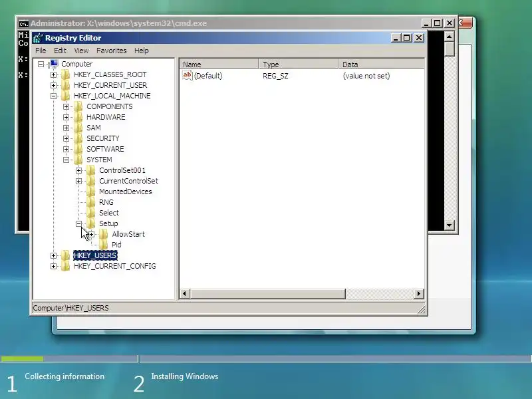Open the View menu
The image size is (532, 399).
(81, 51)
